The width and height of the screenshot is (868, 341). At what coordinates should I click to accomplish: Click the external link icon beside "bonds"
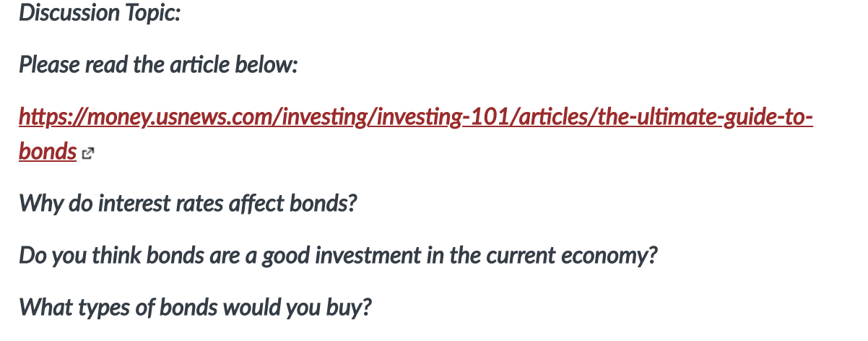coord(88,153)
